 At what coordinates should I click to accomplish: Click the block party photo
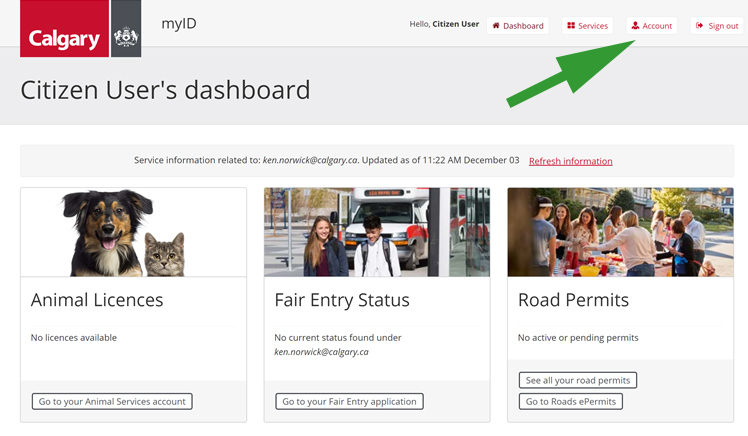(x=621, y=232)
